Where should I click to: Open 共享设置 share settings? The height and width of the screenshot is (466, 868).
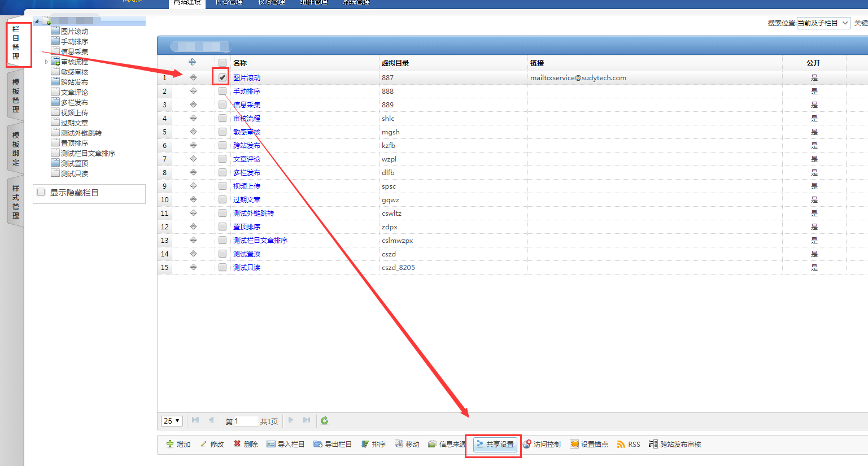click(x=495, y=445)
